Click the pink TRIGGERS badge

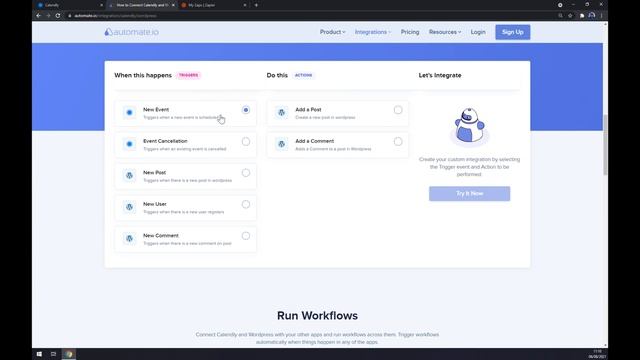click(x=189, y=75)
